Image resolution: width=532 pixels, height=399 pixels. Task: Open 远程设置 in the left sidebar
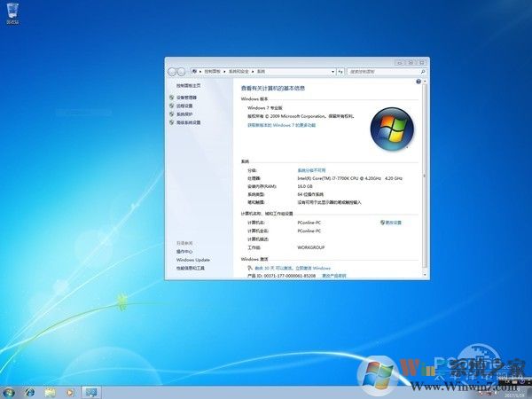pyautogui.click(x=184, y=106)
